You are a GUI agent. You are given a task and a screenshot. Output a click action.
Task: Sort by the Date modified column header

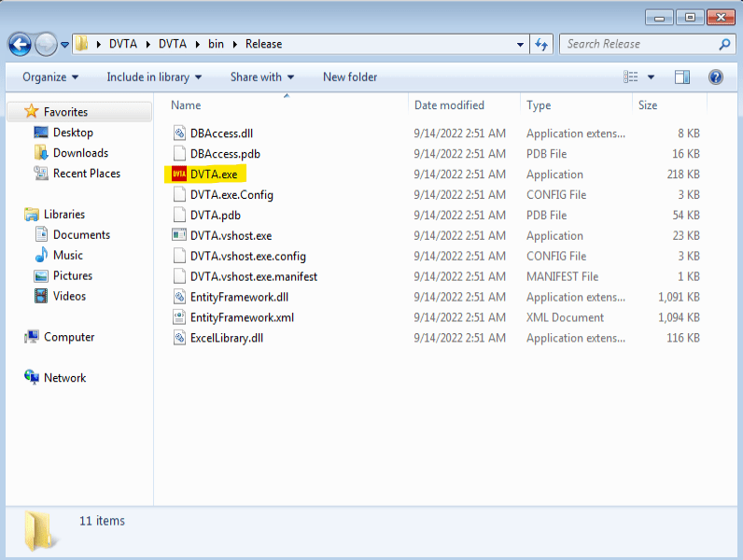click(449, 105)
